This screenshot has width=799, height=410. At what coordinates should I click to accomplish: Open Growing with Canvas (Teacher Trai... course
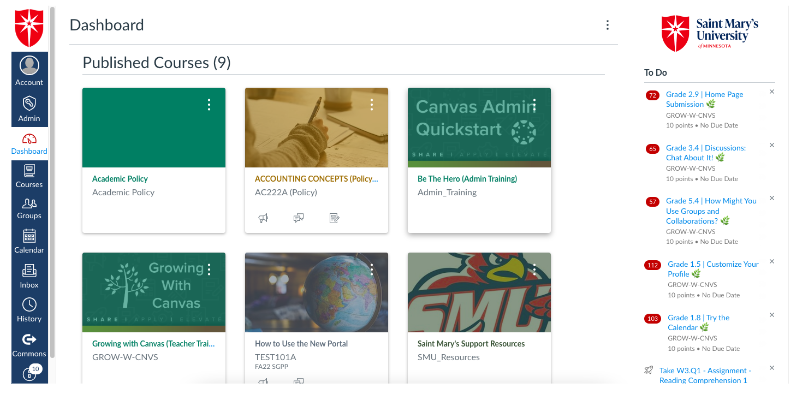(x=153, y=344)
